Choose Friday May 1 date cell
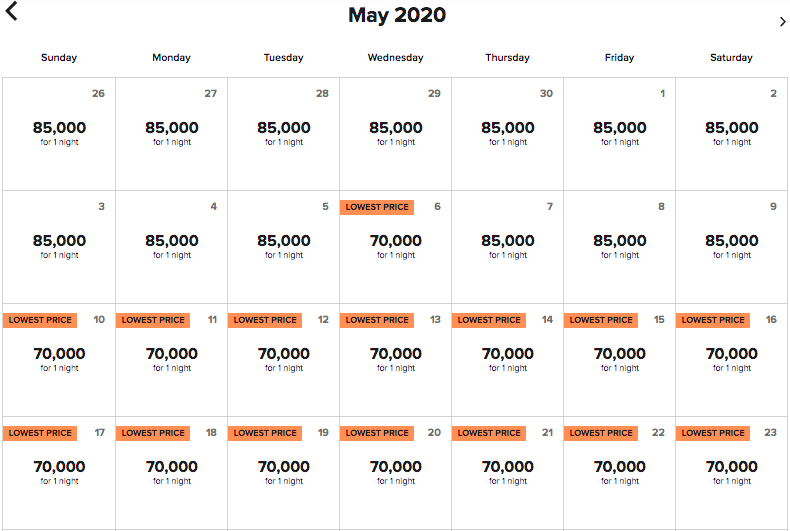Screen dimensions: 790x531 pos(619,134)
